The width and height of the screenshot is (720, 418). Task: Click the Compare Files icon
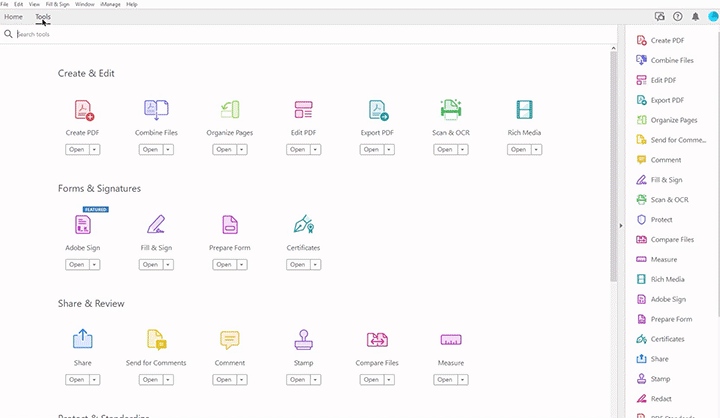pyautogui.click(x=377, y=340)
